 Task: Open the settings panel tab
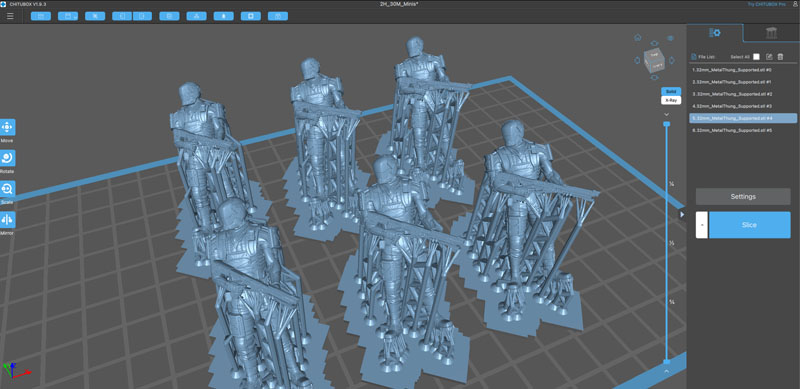pyautogui.click(x=715, y=33)
